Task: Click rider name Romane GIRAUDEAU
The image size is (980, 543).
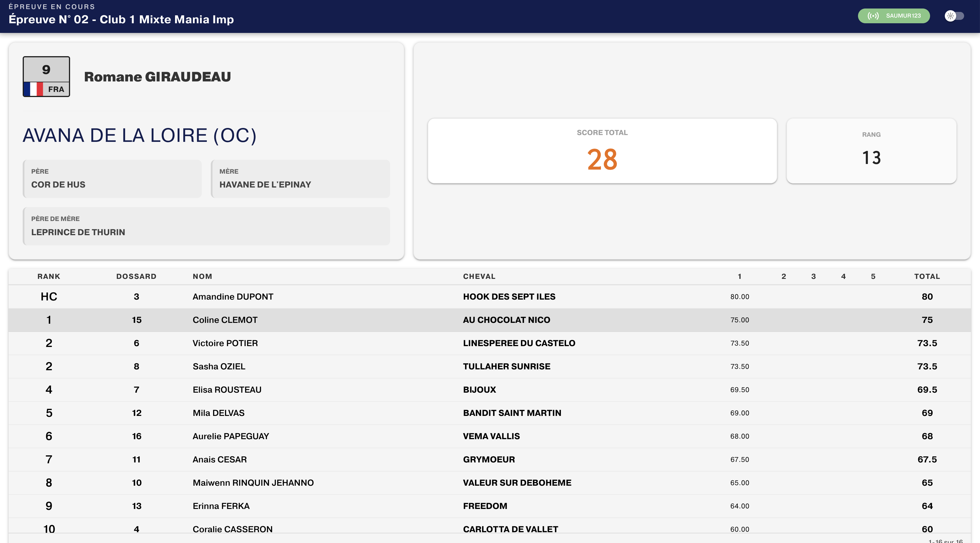Action: tap(157, 77)
